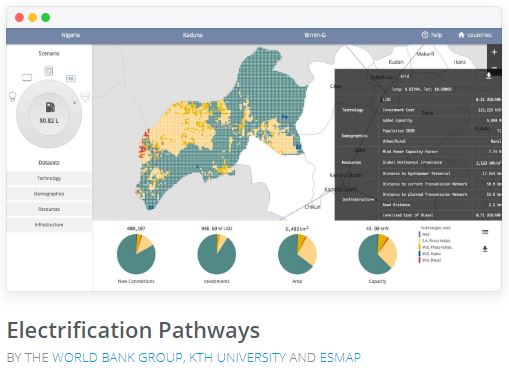Click the New Connections pie chart

click(x=136, y=254)
